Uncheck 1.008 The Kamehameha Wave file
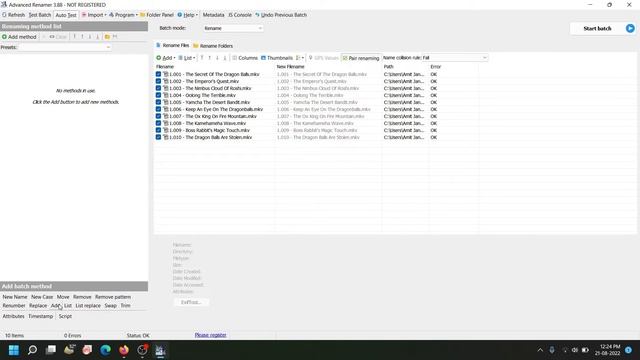This screenshot has height=360, width=640. click(x=158, y=123)
